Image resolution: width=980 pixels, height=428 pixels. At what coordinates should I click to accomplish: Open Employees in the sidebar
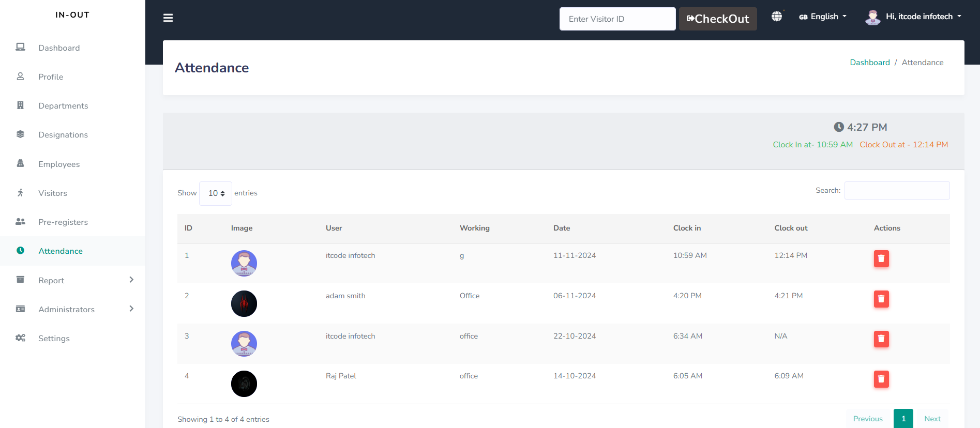59,164
